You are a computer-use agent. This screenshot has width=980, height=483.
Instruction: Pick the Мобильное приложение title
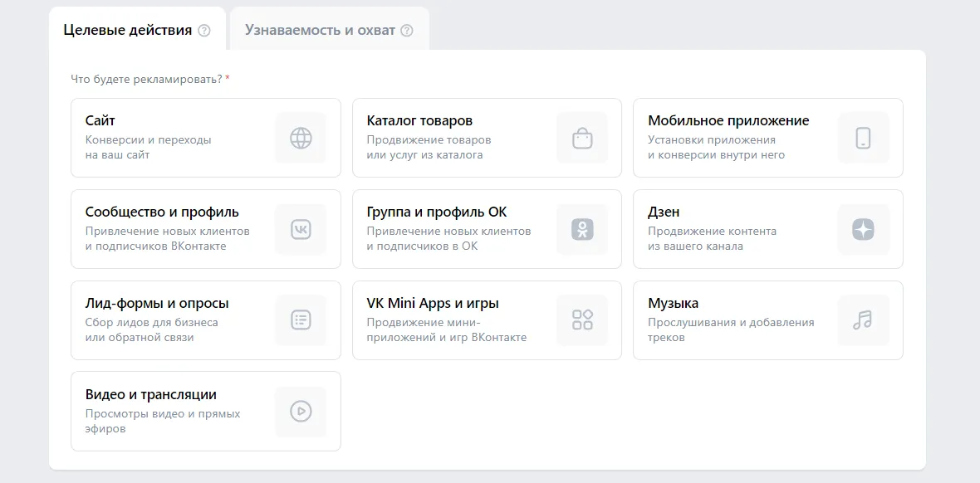(728, 120)
